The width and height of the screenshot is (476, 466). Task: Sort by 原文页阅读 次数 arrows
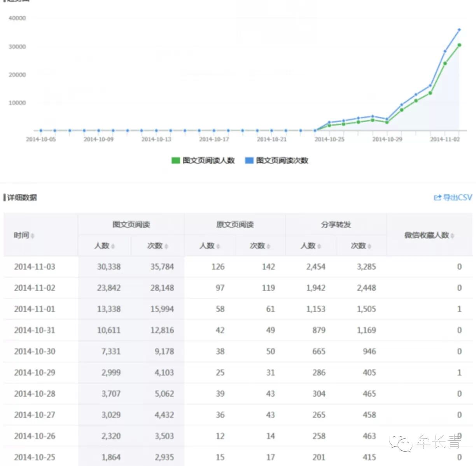(x=269, y=246)
